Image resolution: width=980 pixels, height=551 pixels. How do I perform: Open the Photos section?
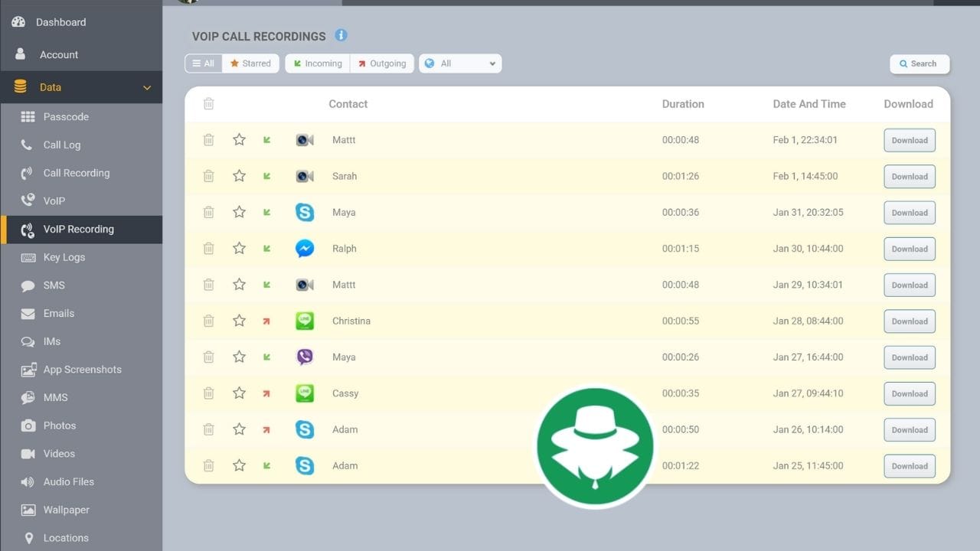pos(59,425)
